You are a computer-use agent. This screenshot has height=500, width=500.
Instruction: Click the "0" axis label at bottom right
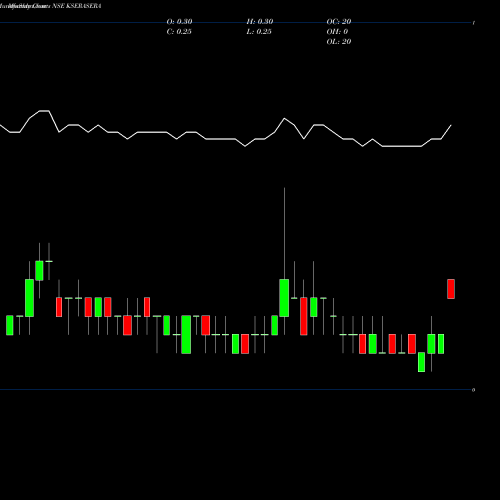473,390
